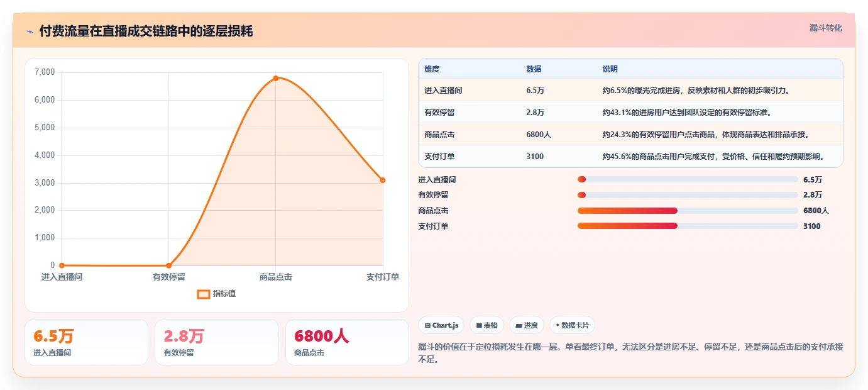
Task: Click the 进入直播间 x-axis label
Action: (62, 277)
